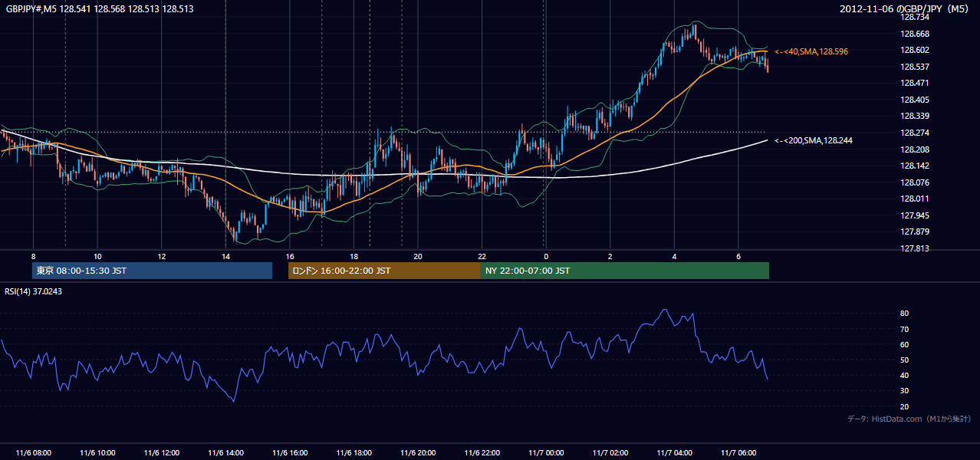Click the RSI 40 level label
Image resolution: width=980 pixels, height=460 pixels.
(904, 375)
